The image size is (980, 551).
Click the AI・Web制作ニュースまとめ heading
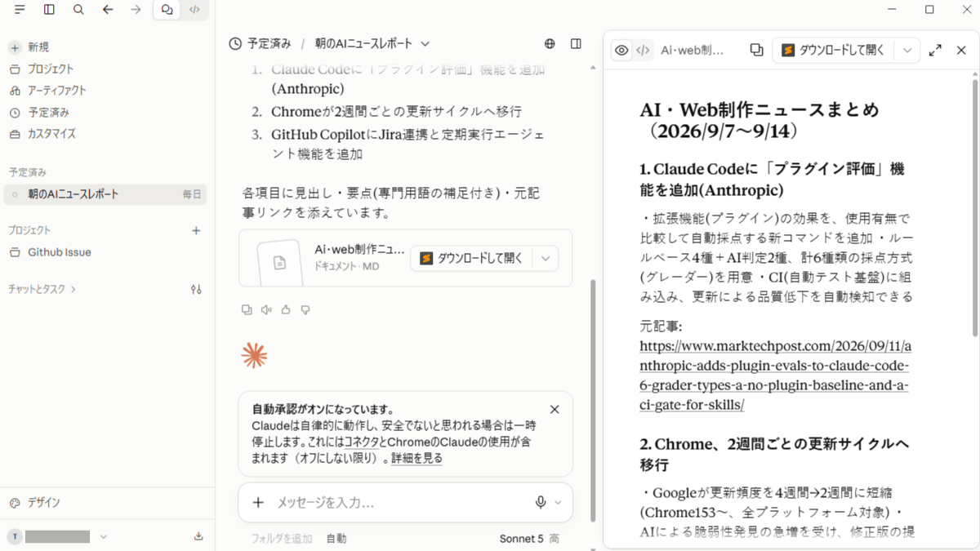pos(760,120)
